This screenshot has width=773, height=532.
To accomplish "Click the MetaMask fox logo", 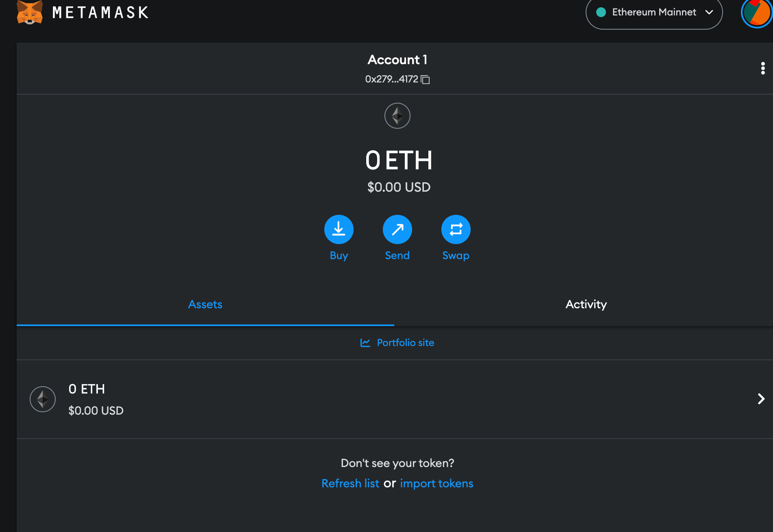I will [x=30, y=12].
